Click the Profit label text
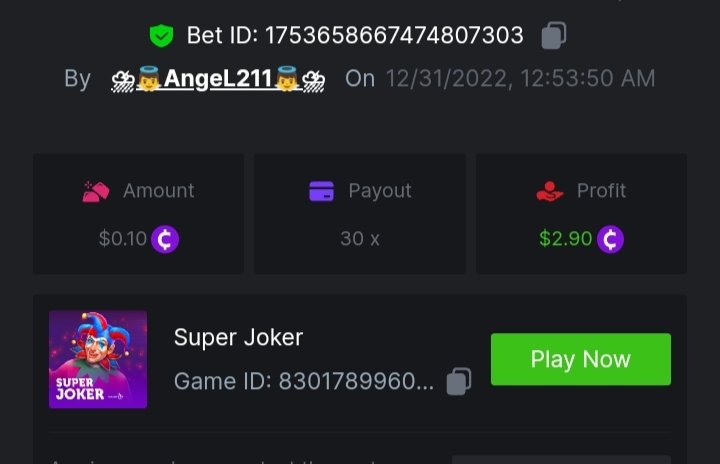Screen dimensions: 720x464 601,191
